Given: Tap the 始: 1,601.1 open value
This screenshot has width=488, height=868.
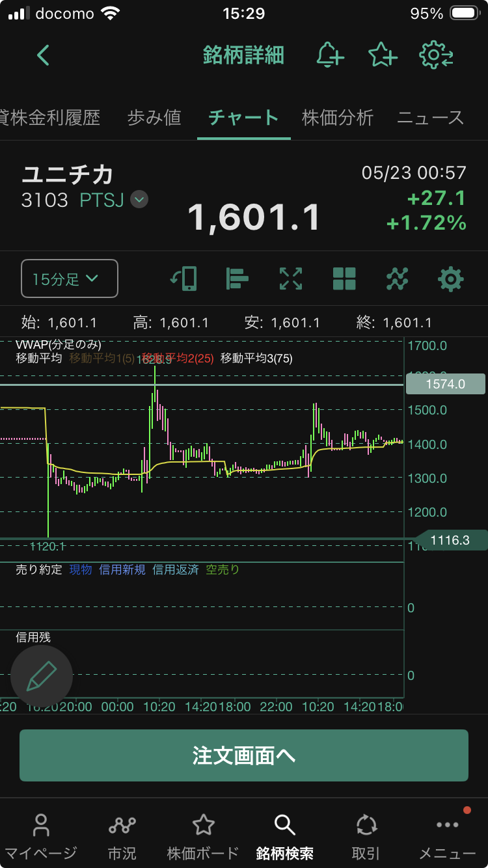Looking at the screenshot, I should tap(59, 323).
